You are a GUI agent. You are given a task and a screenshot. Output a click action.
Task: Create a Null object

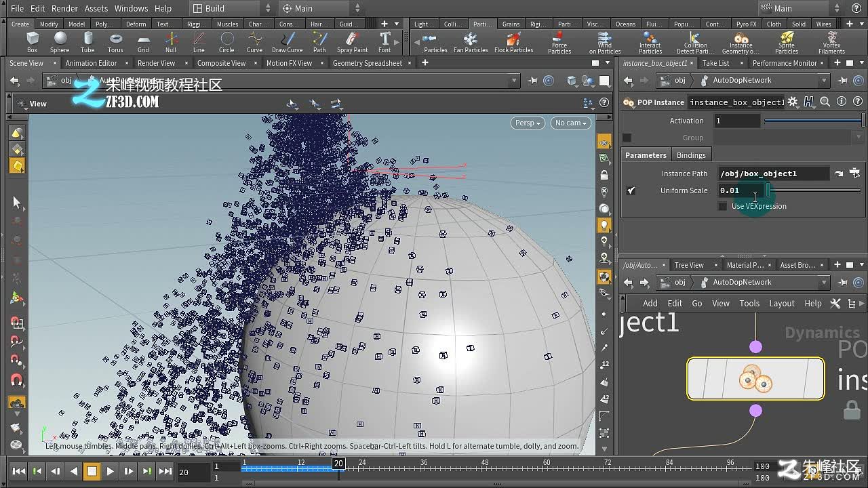pos(171,42)
